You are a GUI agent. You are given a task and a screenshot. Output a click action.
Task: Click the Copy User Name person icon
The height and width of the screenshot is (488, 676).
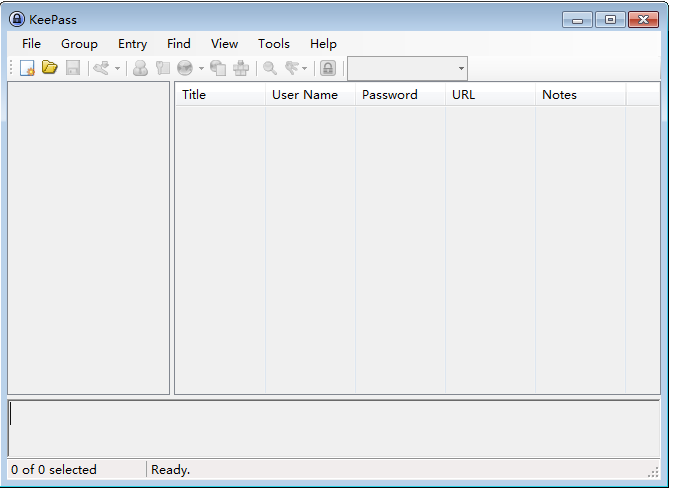coord(140,68)
